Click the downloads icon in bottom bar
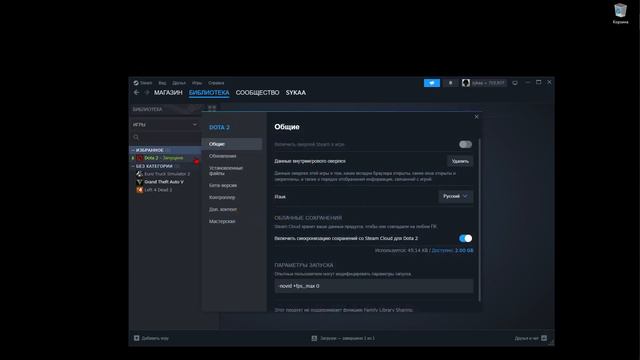This screenshot has width=640, height=360. point(314,338)
